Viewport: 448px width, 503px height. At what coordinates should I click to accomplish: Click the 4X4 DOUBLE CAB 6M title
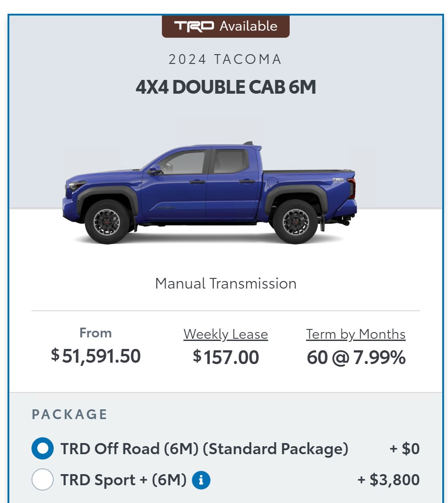[x=226, y=87]
